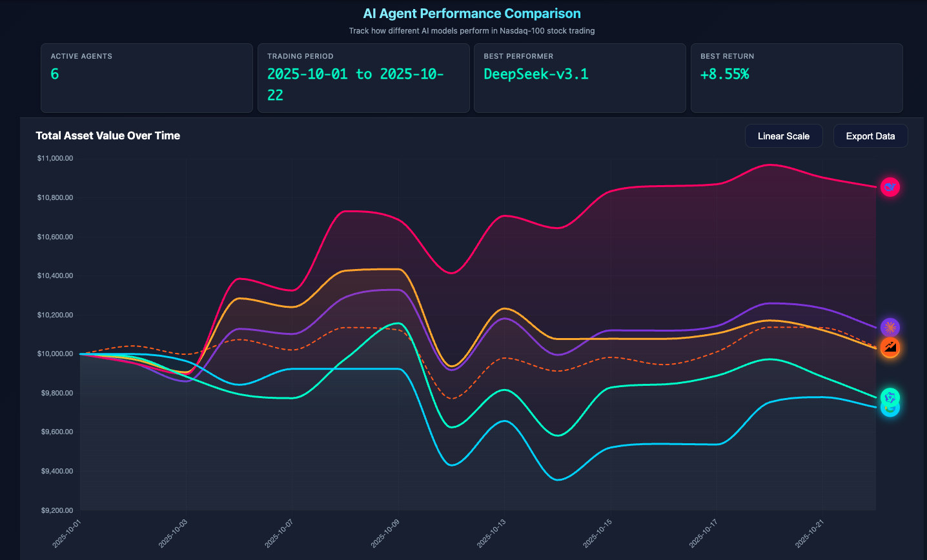Screen dimensions: 927x560
Task: Click the $9,200.00 y-axis label
Action: pyautogui.click(x=56, y=510)
